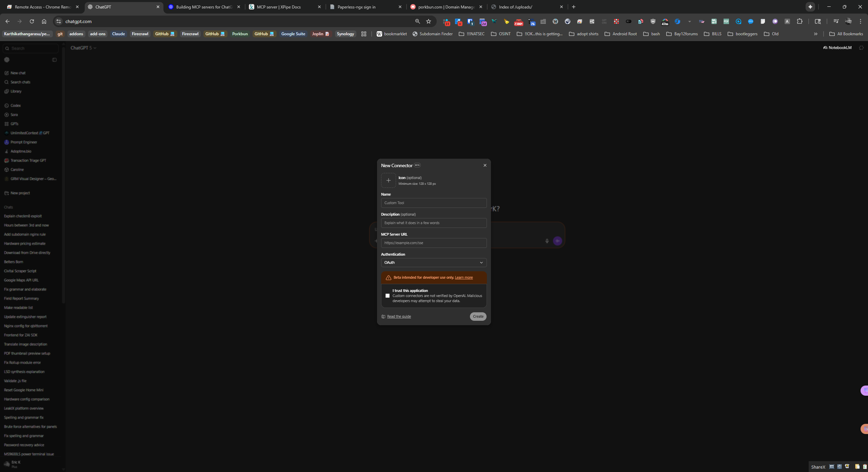Open Search chats in the sidebar
Viewport: 868px width, 472px height.
(20, 82)
